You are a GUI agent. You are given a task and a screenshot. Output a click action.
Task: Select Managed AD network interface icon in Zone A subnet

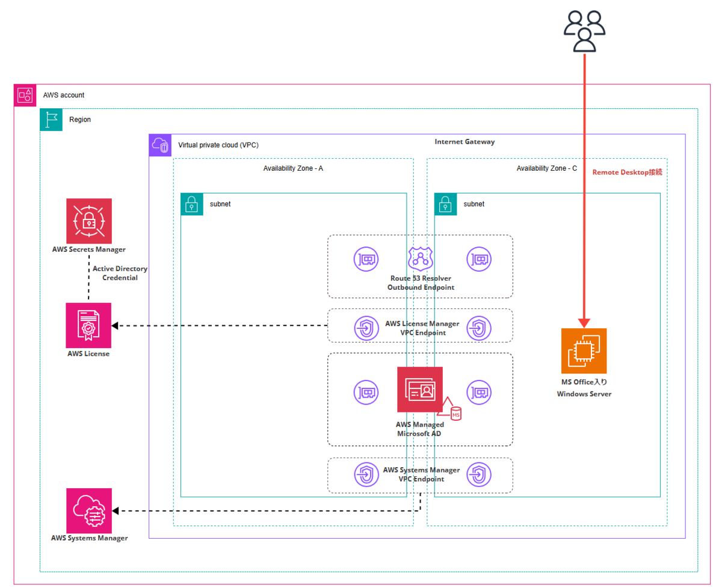click(x=365, y=391)
